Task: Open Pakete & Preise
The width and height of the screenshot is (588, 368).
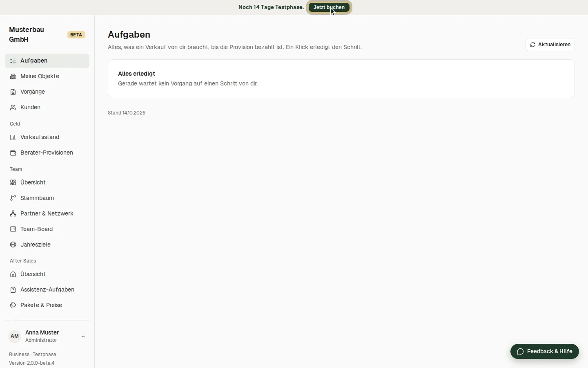Action: pos(47,305)
